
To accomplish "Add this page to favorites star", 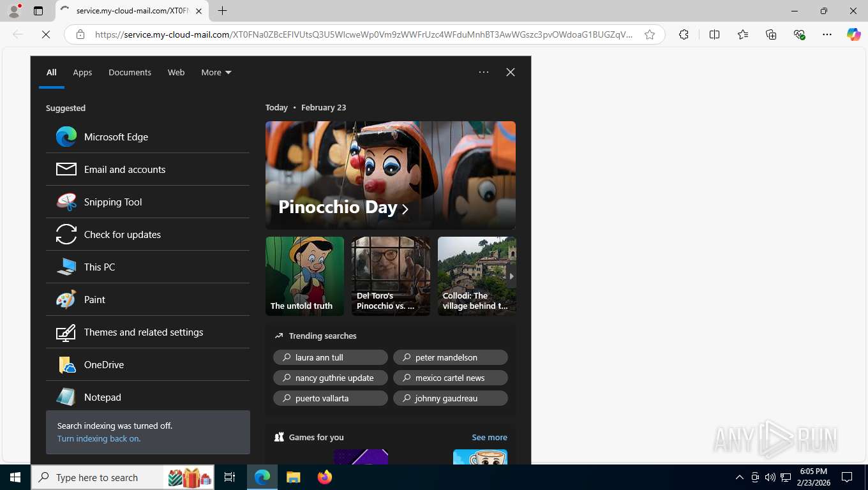I will click(x=650, y=34).
